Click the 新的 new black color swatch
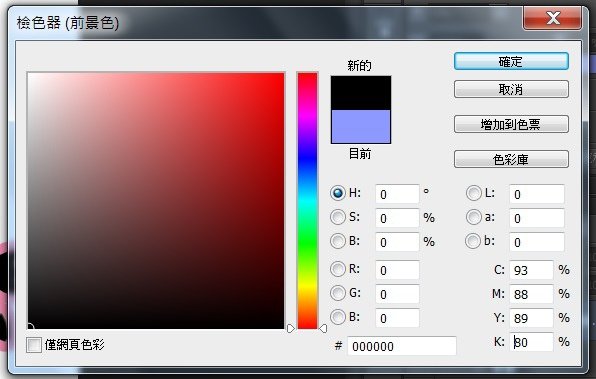Viewport: 596px width, 379px height. (x=361, y=93)
